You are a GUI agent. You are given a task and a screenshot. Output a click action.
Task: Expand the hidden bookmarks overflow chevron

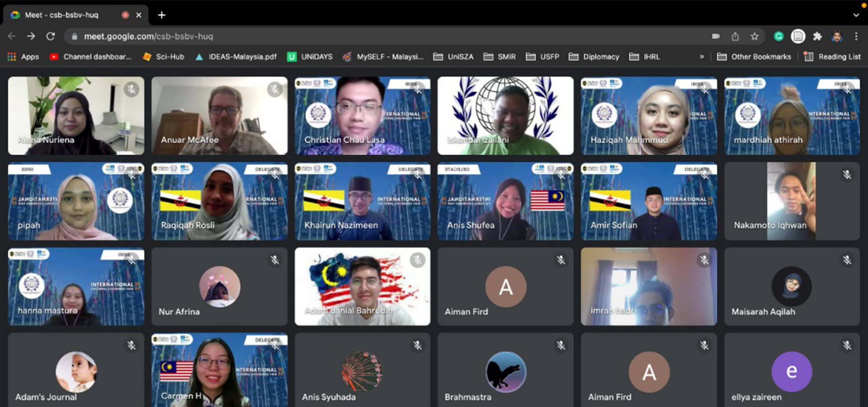coord(702,57)
